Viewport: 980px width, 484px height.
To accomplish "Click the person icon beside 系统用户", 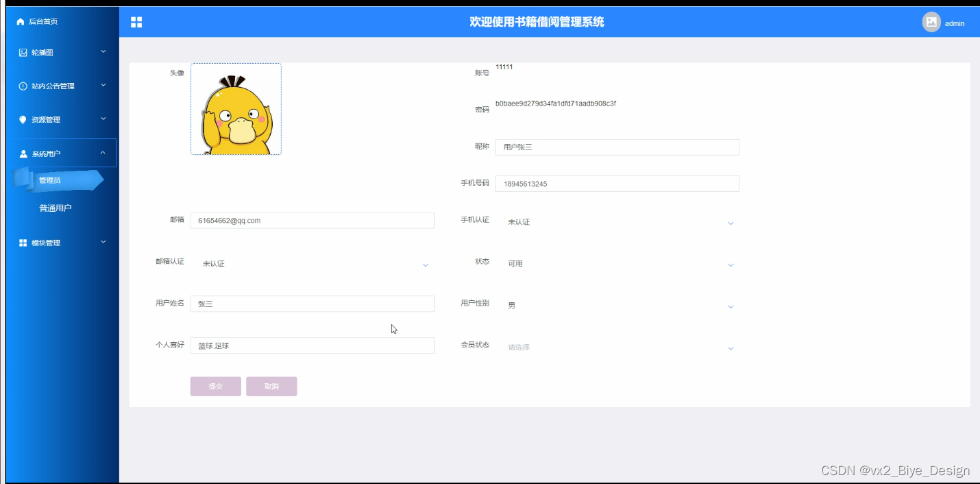I will point(23,154).
